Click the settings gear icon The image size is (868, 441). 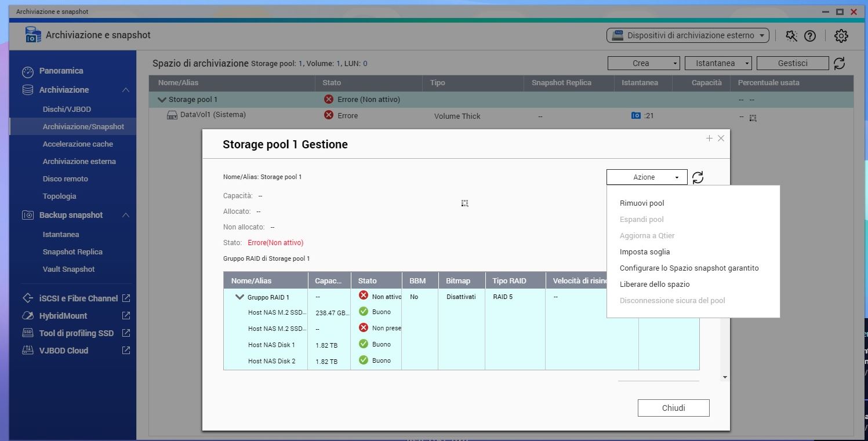tap(841, 36)
